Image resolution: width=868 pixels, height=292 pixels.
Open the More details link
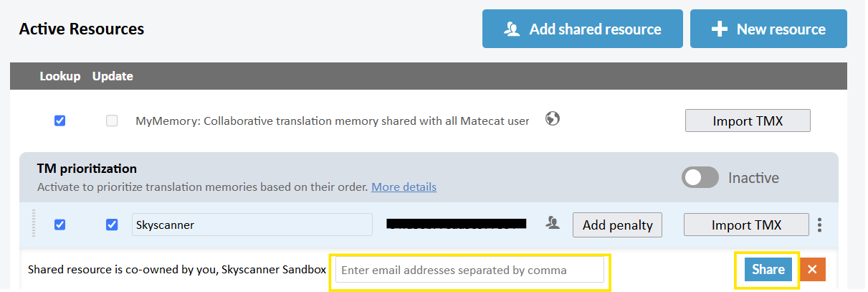[x=404, y=187]
